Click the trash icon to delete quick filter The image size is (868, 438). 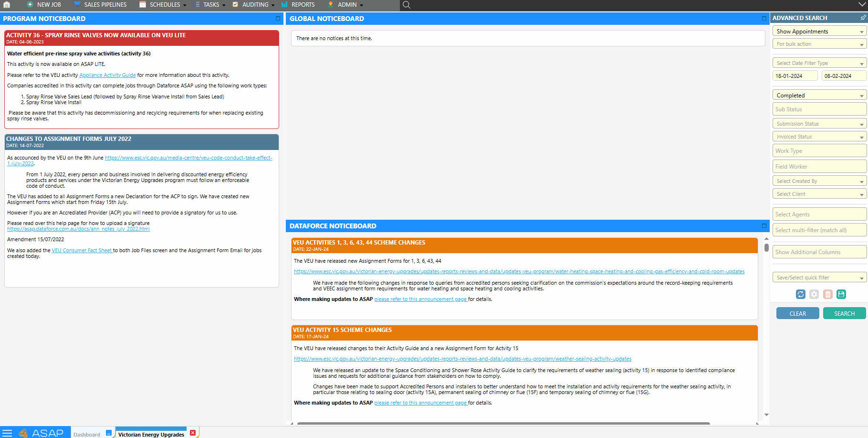tap(828, 294)
